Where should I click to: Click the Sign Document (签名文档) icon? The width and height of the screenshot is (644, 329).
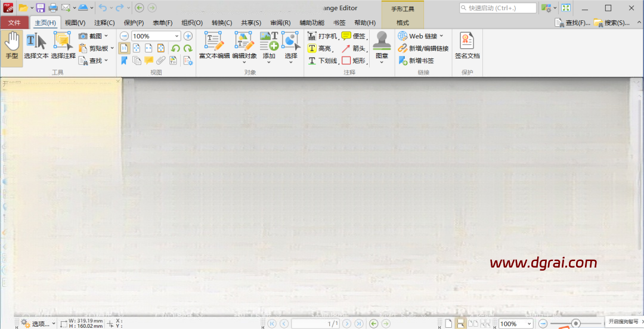[467, 46]
